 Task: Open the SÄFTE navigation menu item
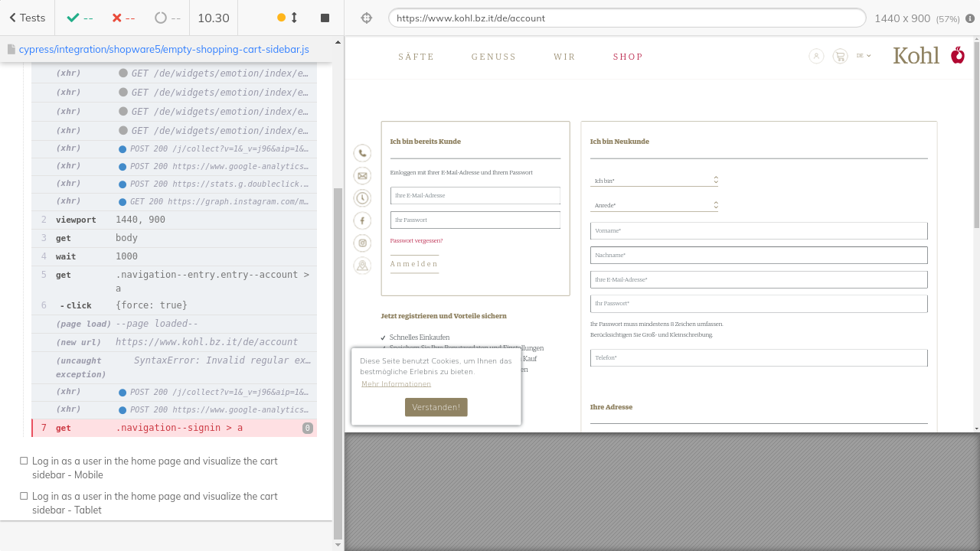tap(416, 57)
